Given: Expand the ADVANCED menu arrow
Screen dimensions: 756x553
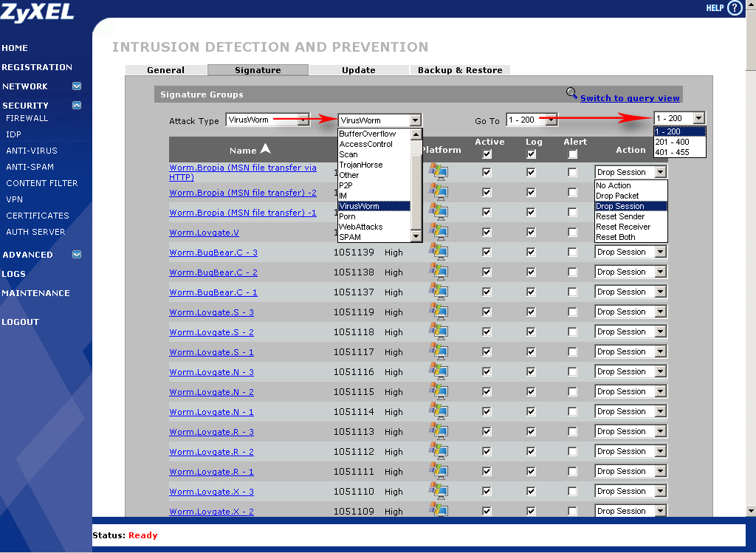Looking at the screenshot, I should click(x=77, y=254).
